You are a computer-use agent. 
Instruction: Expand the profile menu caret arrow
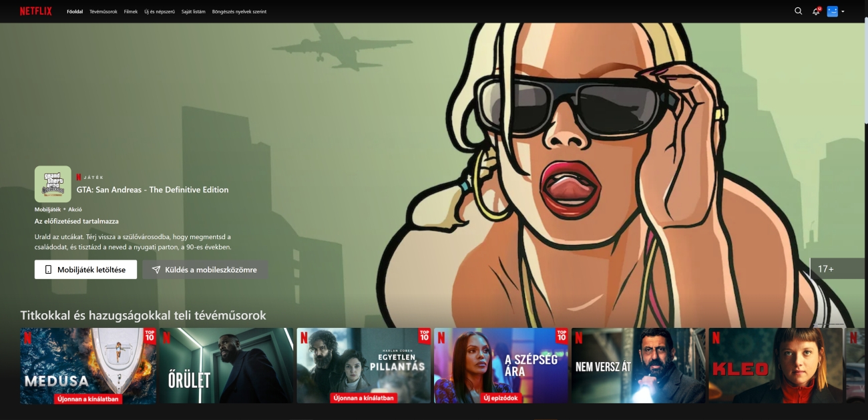click(x=843, y=11)
